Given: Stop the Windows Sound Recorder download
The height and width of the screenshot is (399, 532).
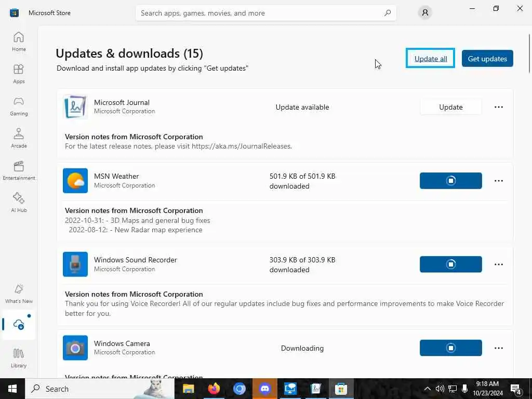Looking at the screenshot, I should [x=450, y=264].
